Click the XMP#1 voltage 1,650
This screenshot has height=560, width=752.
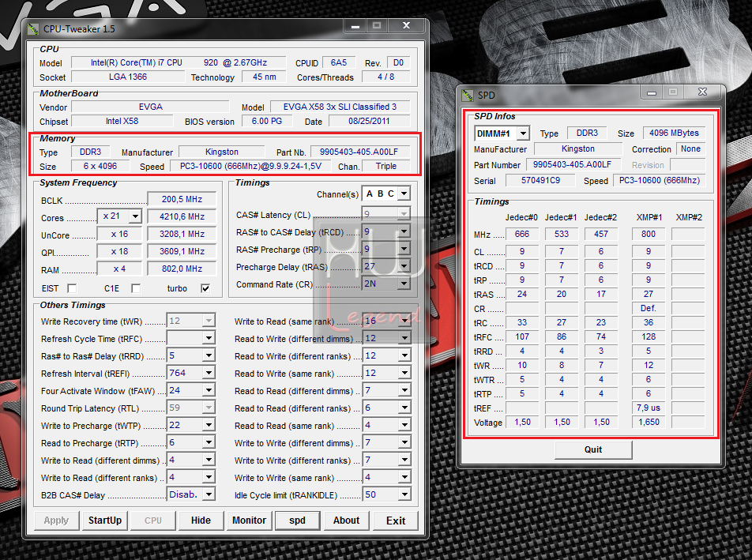pos(649,422)
